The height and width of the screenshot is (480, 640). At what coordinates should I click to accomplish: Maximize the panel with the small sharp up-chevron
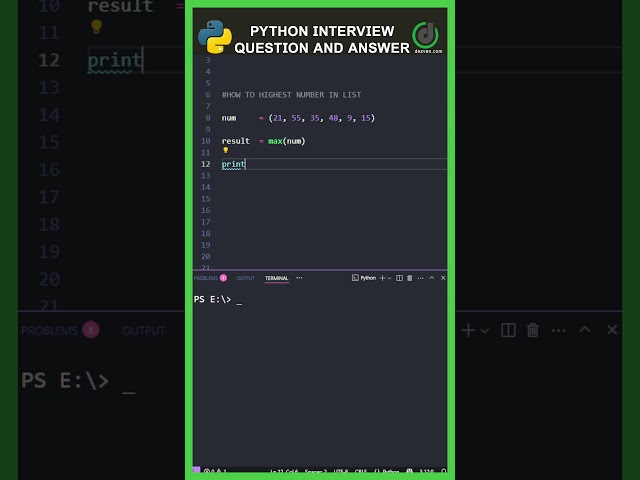[431, 278]
